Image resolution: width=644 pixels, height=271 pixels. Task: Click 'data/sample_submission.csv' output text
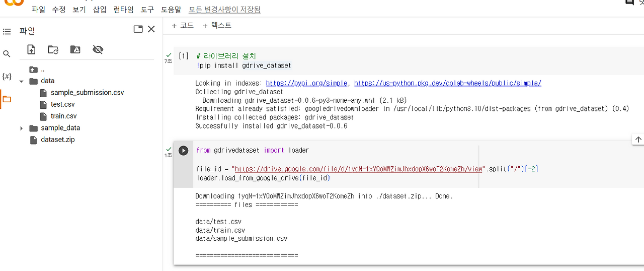click(242, 239)
